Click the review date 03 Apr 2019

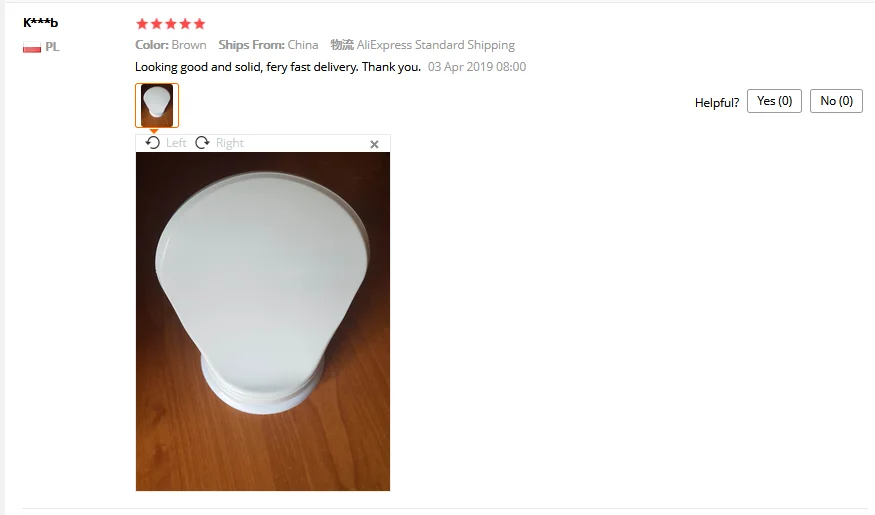point(477,67)
